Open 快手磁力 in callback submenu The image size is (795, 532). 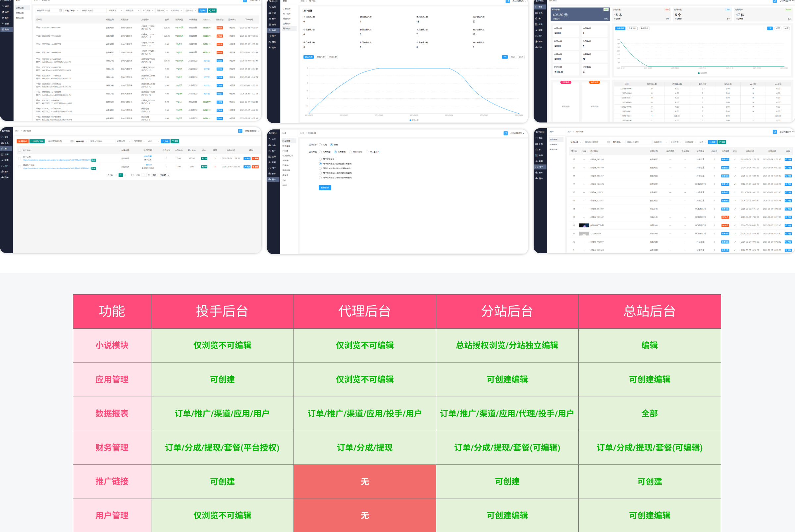tap(286, 146)
